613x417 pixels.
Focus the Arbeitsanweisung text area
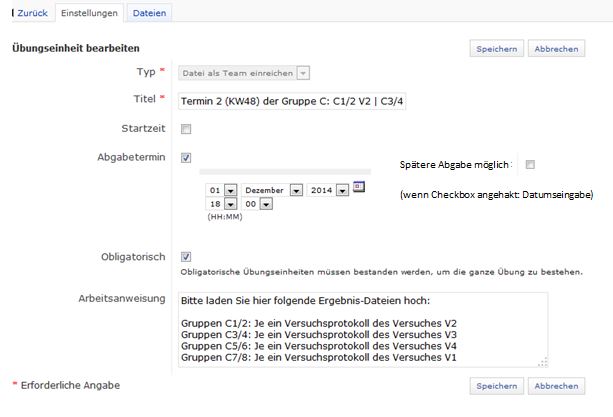coord(360,330)
